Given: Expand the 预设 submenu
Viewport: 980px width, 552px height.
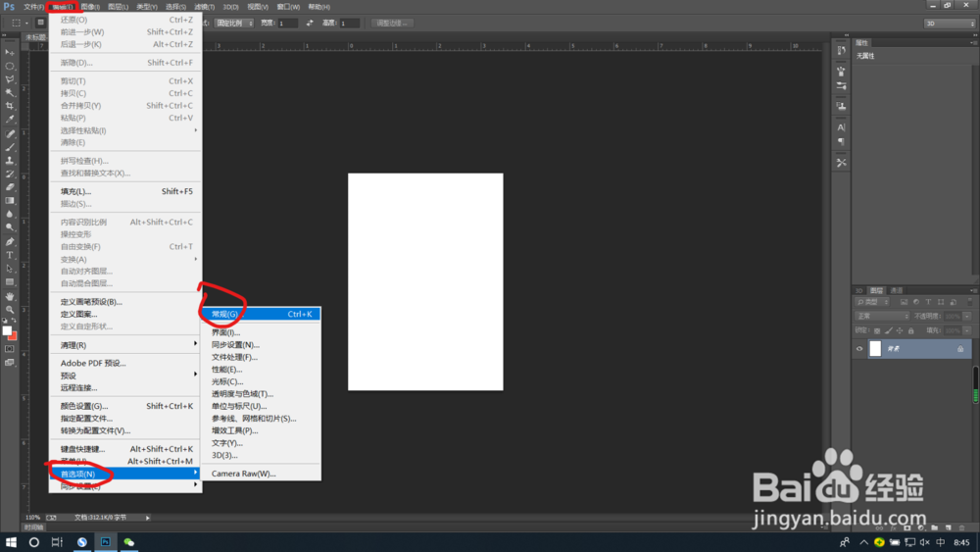Looking at the screenshot, I should coord(125,376).
